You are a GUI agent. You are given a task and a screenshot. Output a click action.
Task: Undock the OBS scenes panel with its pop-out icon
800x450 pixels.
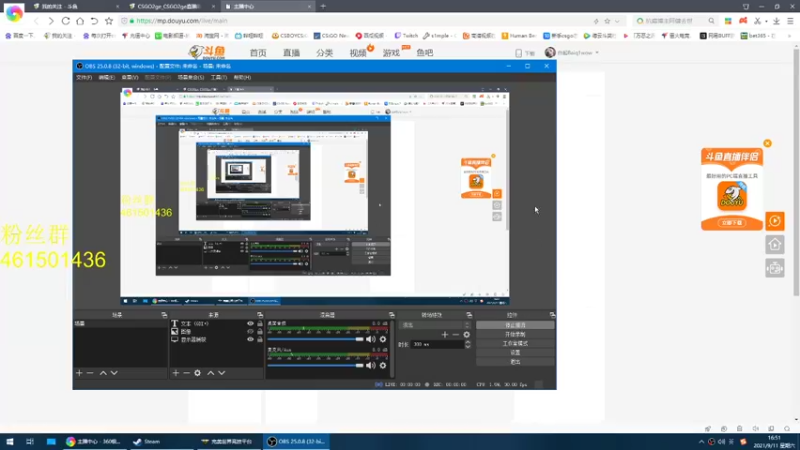[164, 315]
